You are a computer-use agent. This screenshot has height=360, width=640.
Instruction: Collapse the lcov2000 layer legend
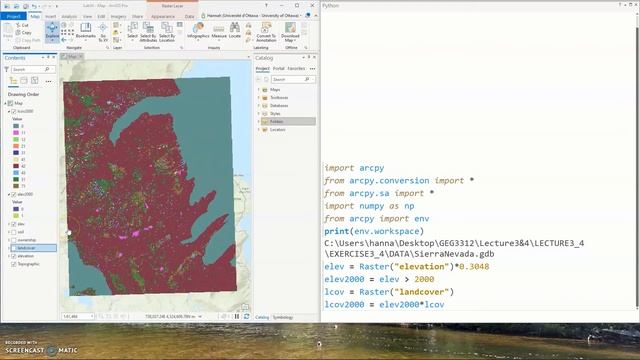[9, 111]
